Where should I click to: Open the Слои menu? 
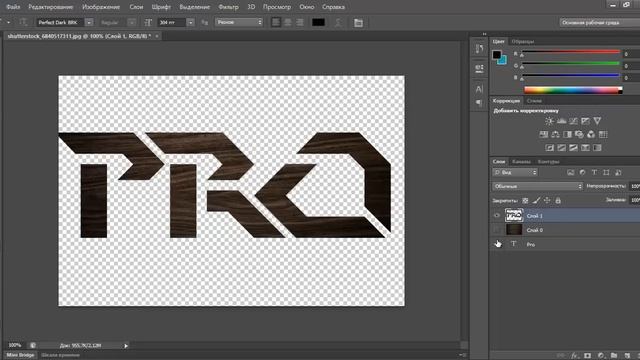click(136, 7)
